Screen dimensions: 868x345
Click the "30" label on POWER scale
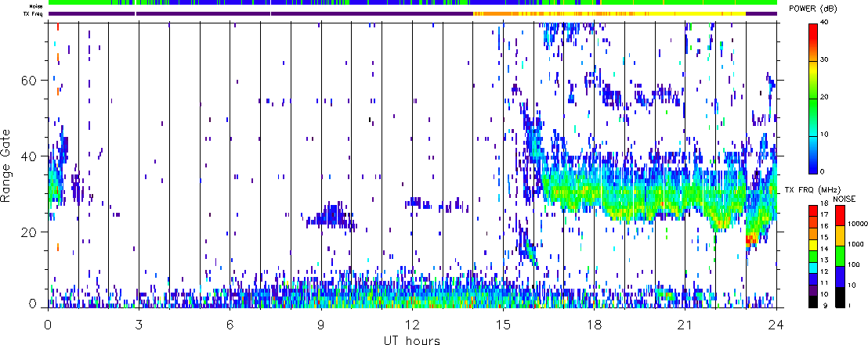click(825, 60)
